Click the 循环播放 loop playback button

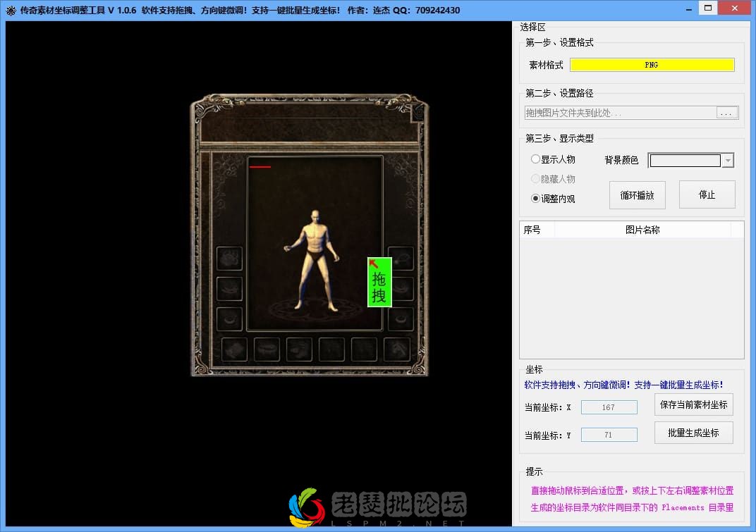pos(637,195)
